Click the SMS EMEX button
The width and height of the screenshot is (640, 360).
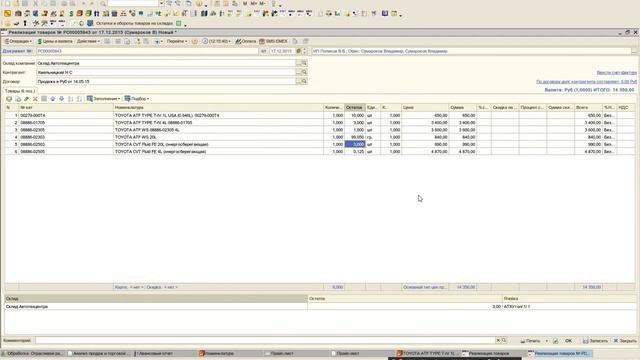click(x=273, y=41)
